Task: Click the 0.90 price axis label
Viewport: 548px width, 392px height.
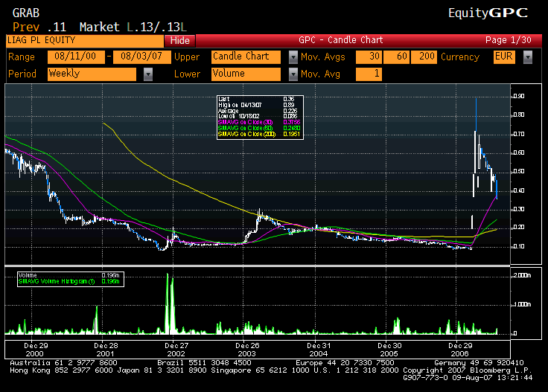Action: coord(519,96)
